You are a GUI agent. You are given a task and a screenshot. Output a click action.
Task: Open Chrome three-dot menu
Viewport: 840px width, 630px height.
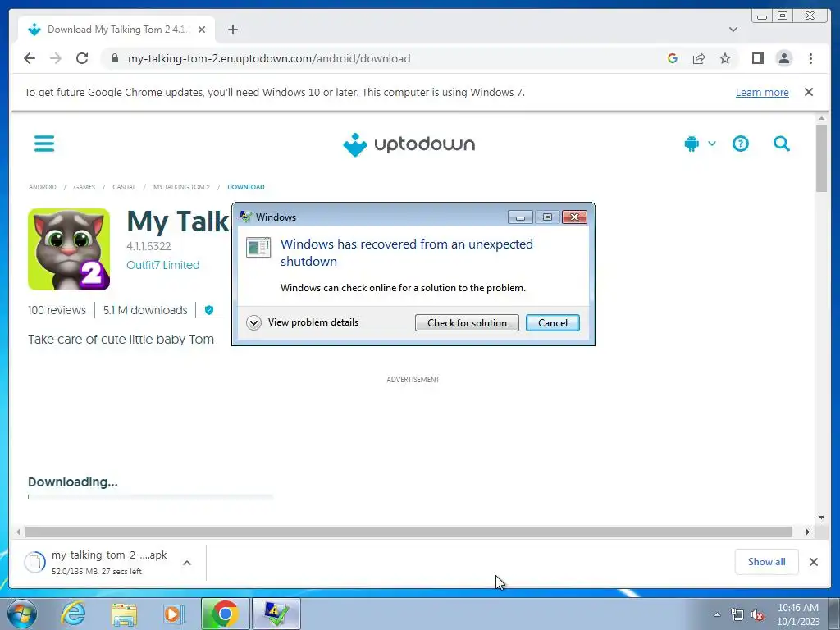tap(810, 58)
